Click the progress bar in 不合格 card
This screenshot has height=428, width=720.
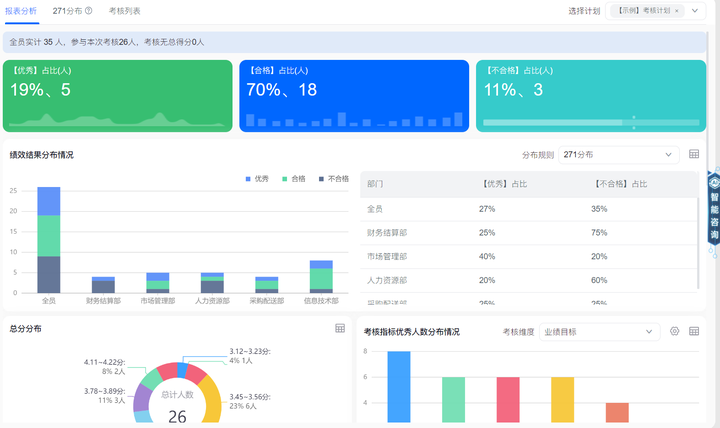click(591, 123)
